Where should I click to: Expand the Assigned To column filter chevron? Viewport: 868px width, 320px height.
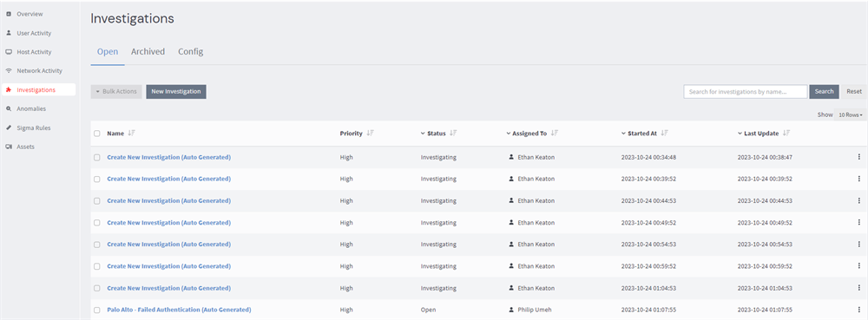(x=509, y=134)
